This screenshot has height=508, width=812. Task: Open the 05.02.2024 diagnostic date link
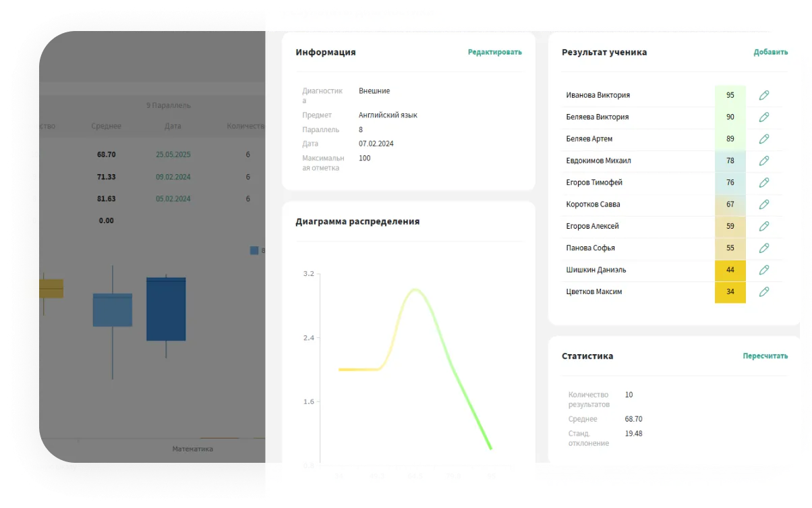pyautogui.click(x=173, y=199)
